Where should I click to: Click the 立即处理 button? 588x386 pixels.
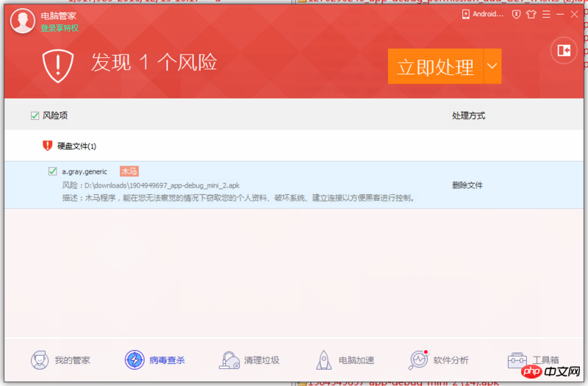(435, 66)
